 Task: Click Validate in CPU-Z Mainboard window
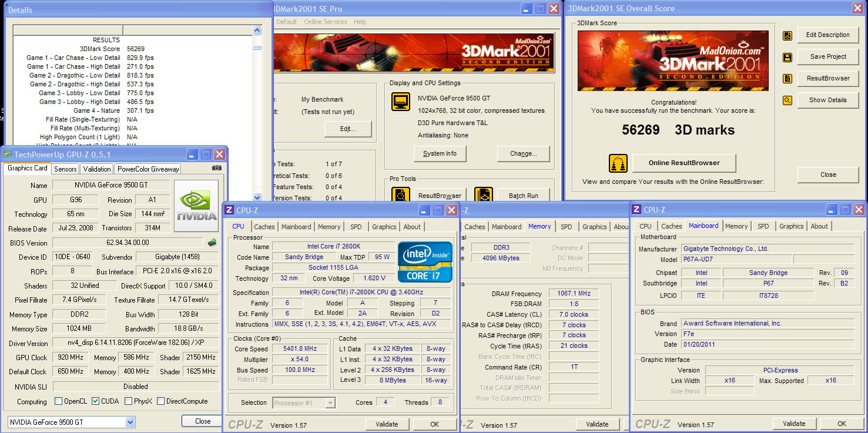[794, 424]
